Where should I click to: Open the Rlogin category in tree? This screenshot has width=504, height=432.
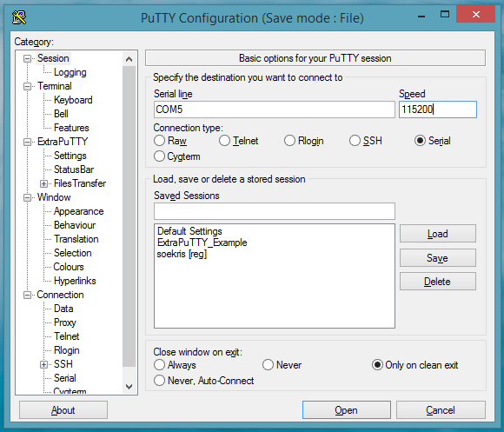tap(67, 350)
